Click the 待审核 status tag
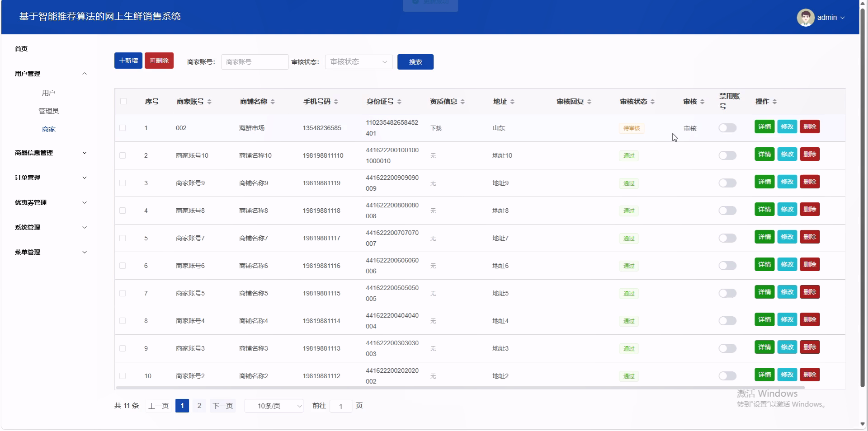The width and height of the screenshot is (868, 431). pyautogui.click(x=632, y=128)
